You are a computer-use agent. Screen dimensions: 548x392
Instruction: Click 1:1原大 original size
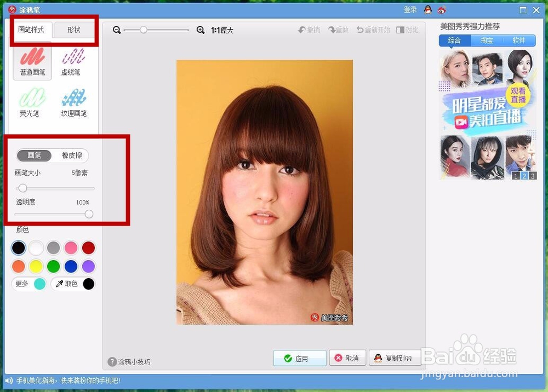coord(222,30)
